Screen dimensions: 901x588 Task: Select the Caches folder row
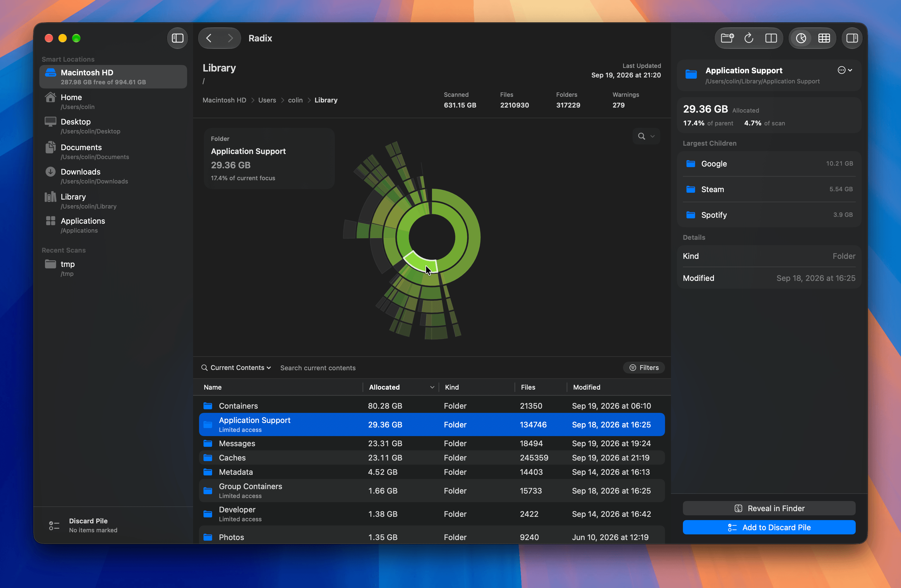coord(432,458)
